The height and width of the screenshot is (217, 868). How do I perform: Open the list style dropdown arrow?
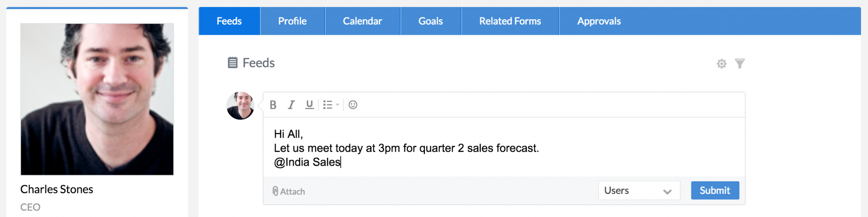(x=338, y=105)
